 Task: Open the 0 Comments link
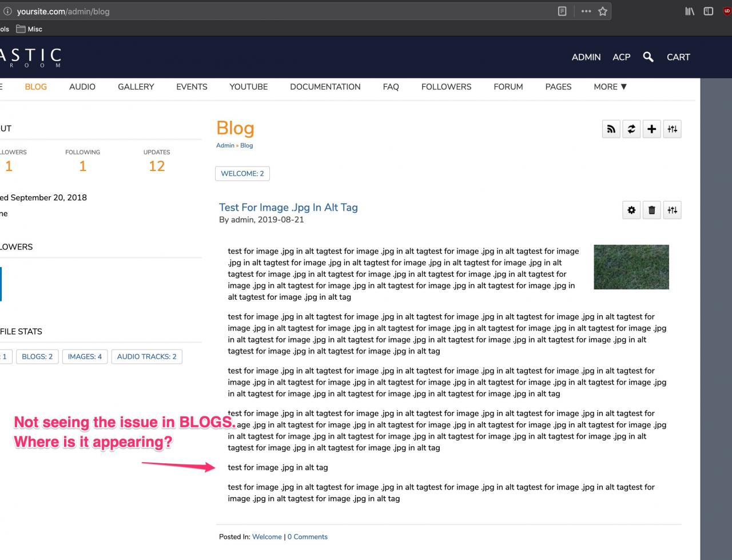(x=308, y=537)
